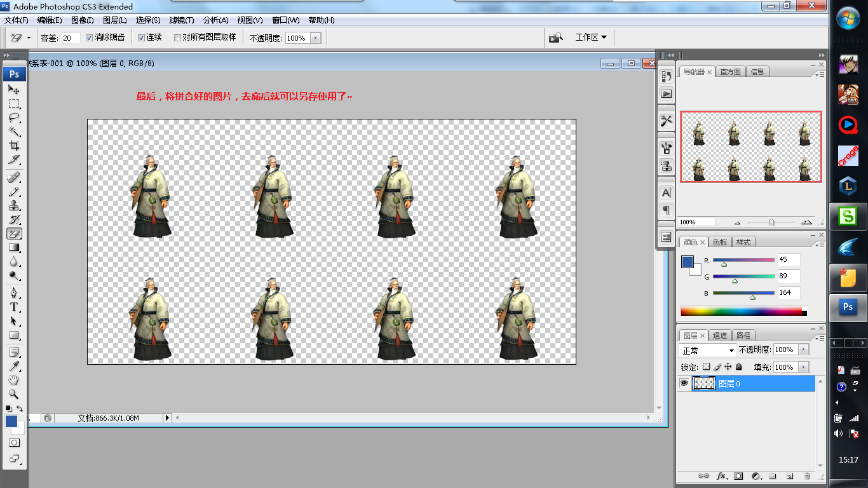Viewport: 868px width, 488px height.
Task: Select the Crop tool
Action: [x=14, y=146]
